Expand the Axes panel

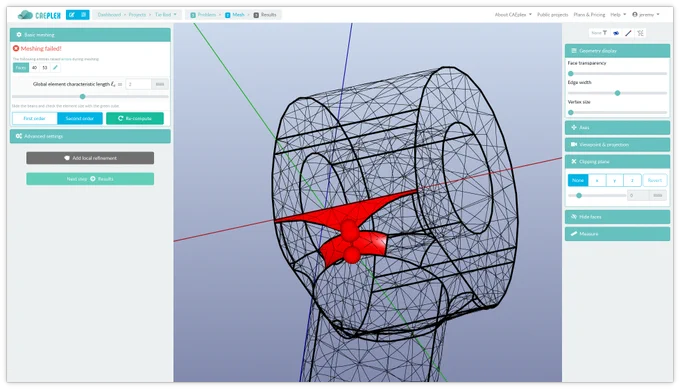[x=617, y=127]
